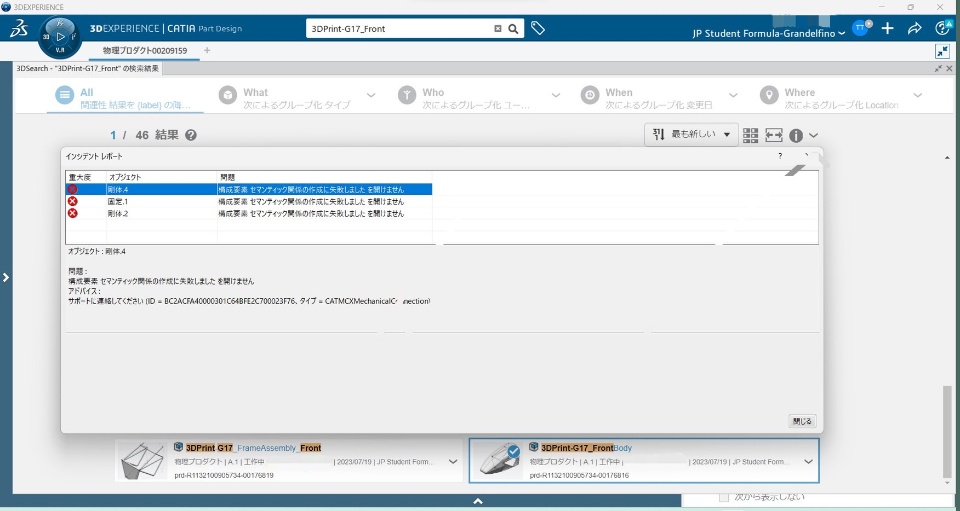Open the 最も新しい sort dropdown

tap(691, 135)
